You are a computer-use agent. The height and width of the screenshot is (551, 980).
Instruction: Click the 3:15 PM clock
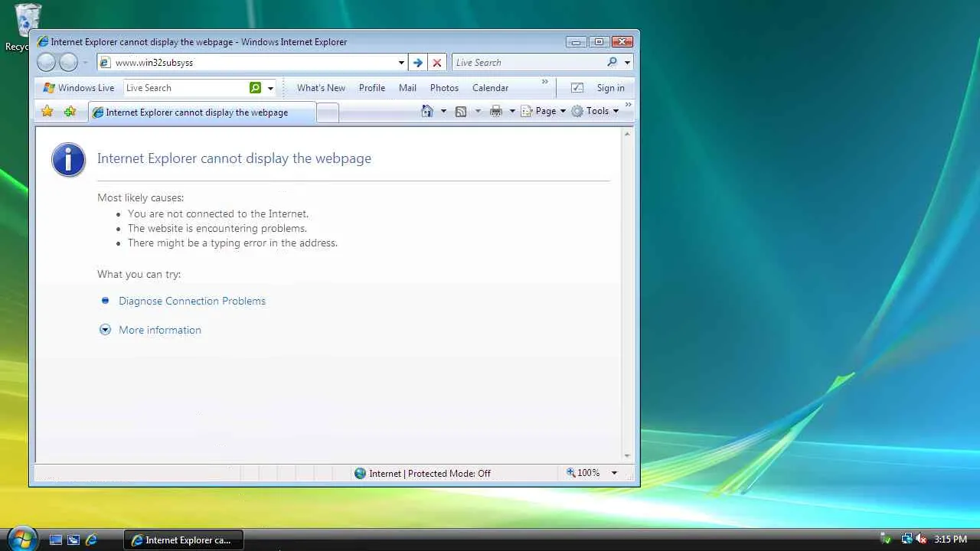click(x=950, y=540)
